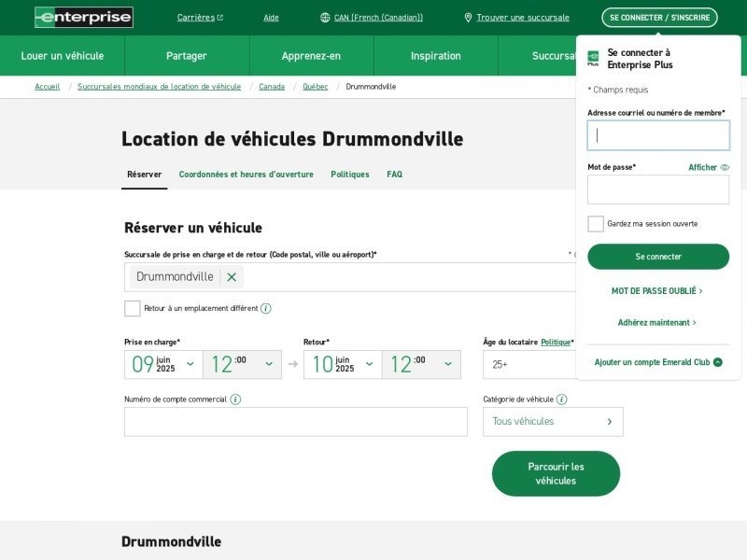Screen dimensions: 747x560
Task: Toggle password visibility with Afficher
Action: [x=709, y=167]
